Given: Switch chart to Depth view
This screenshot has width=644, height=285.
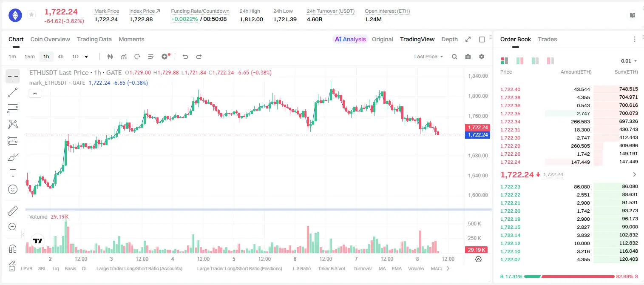Looking at the screenshot, I should tap(449, 39).
